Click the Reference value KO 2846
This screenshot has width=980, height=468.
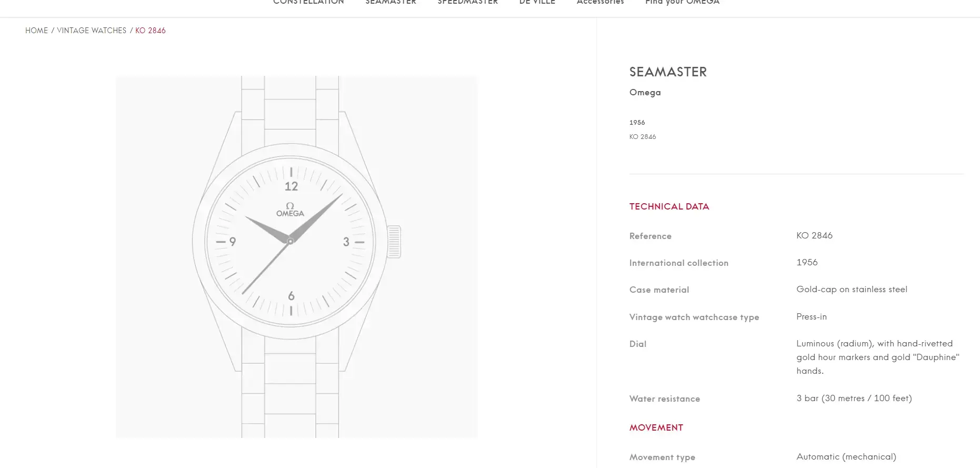coord(814,235)
